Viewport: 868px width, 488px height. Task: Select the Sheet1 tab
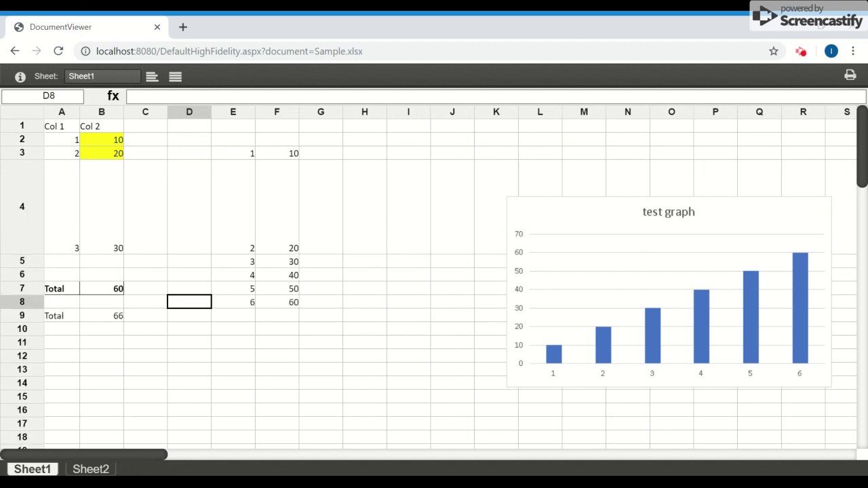click(x=33, y=469)
